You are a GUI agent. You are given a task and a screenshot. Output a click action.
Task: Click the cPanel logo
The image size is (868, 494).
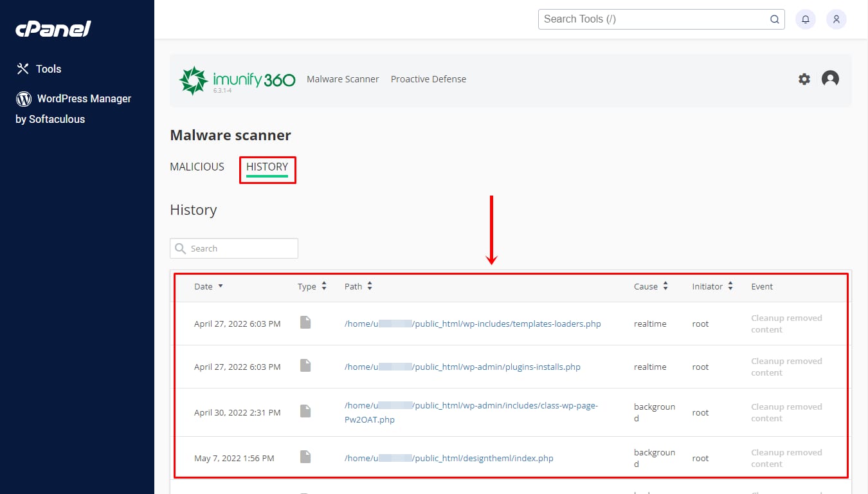pos(53,29)
